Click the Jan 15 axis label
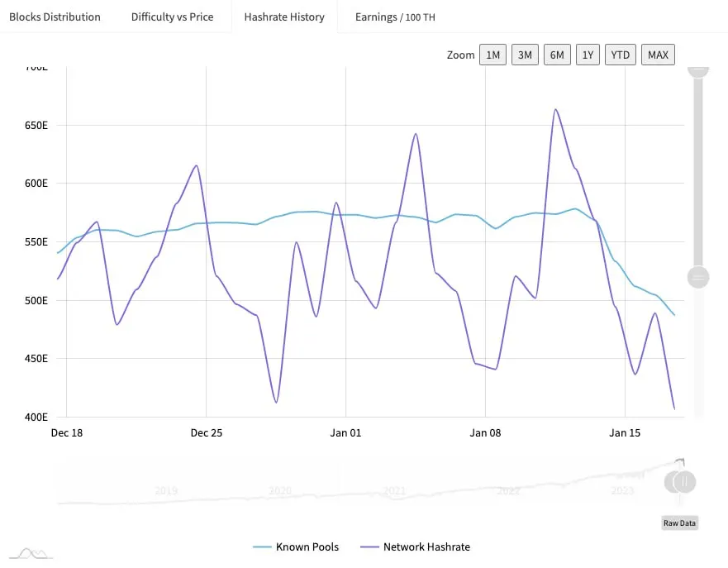This screenshot has width=728, height=568. coord(625,433)
